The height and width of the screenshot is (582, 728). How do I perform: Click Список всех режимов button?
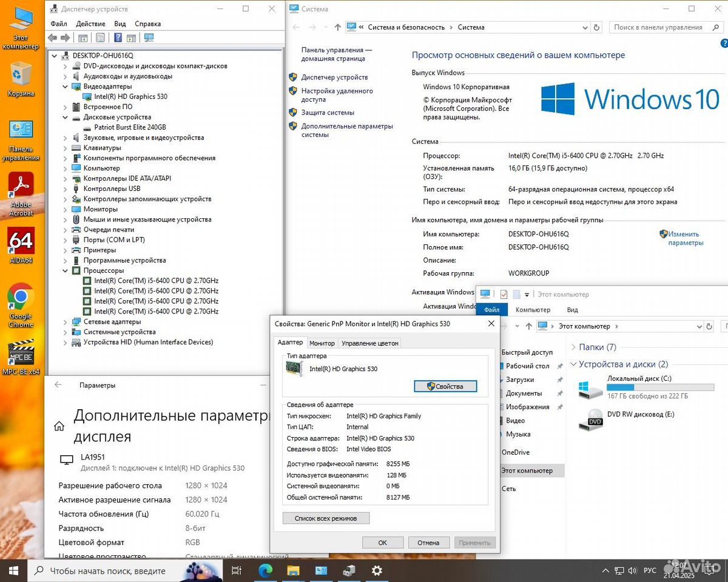(x=326, y=518)
